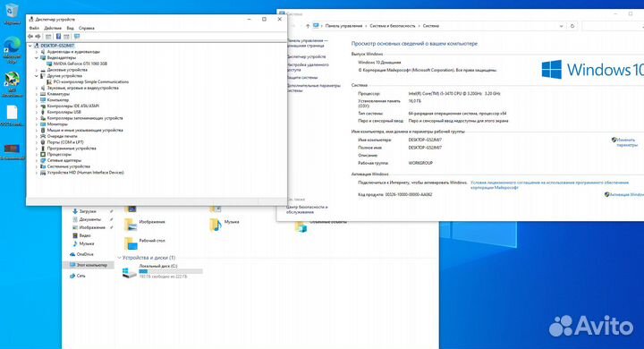Click the Системные устройства icon
This screenshot has height=349, width=644.
tap(43, 166)
